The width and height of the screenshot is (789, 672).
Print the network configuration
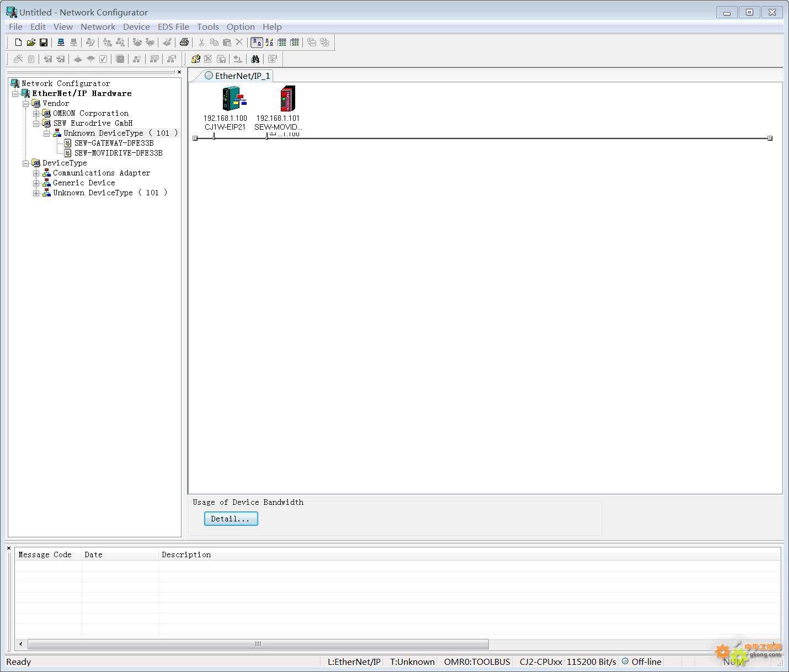184,42
